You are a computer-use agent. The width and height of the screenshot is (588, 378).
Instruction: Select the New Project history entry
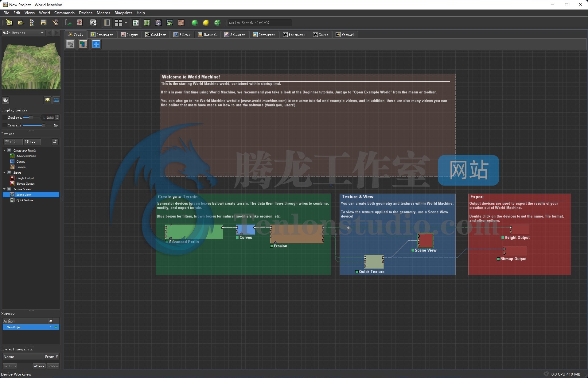tap(31, 327)
